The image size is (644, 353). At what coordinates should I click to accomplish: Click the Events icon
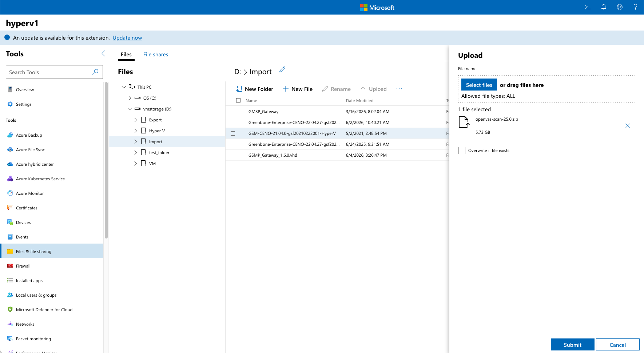point(10,237)
